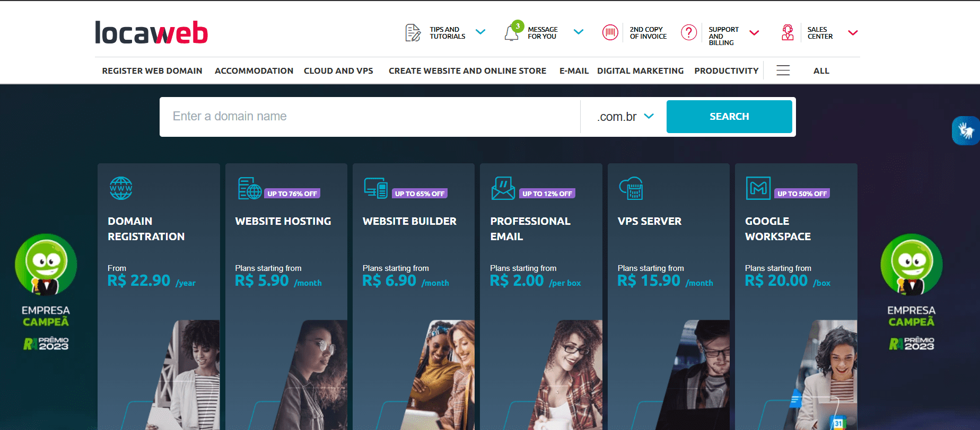Viewport: 980px width, 430px height.
Task: Open the Digital Marketing menu
Action: [x=640, y=71]
